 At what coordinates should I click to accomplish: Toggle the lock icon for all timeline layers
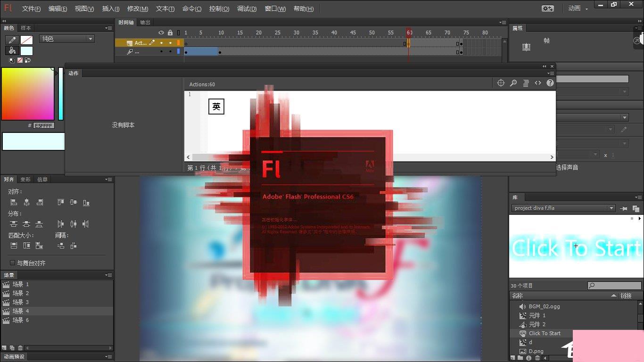[170, 33]
